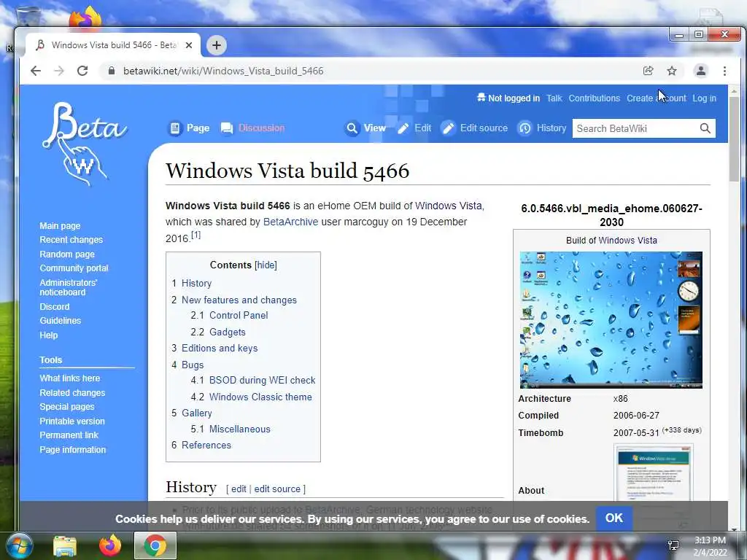Select the View tab
Viewport: 747px width, 560px height.
(x=365, y=128)
